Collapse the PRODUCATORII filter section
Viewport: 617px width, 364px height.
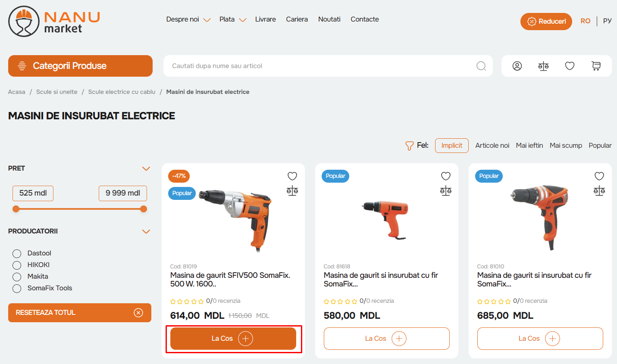pyautogui.click(x=146, y=231)
